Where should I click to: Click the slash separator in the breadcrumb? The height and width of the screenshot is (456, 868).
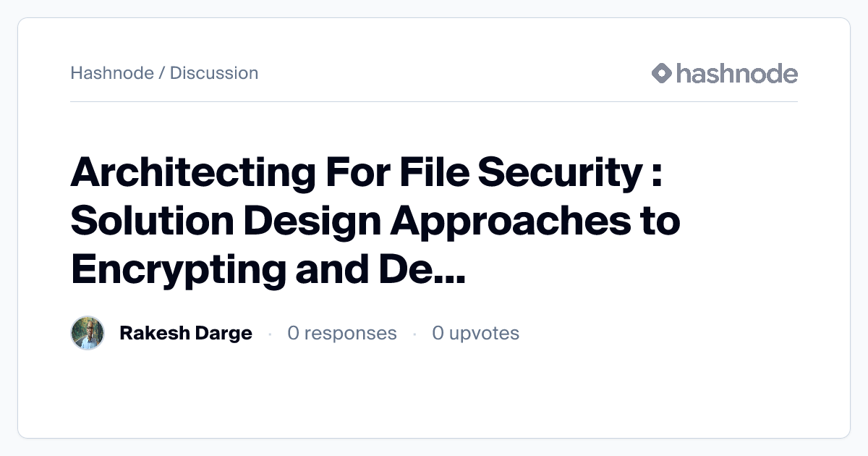pos(162,73)
